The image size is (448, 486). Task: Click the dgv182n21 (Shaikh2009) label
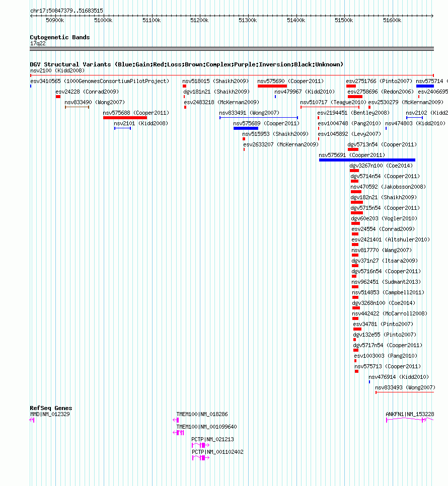coord(384,197)
